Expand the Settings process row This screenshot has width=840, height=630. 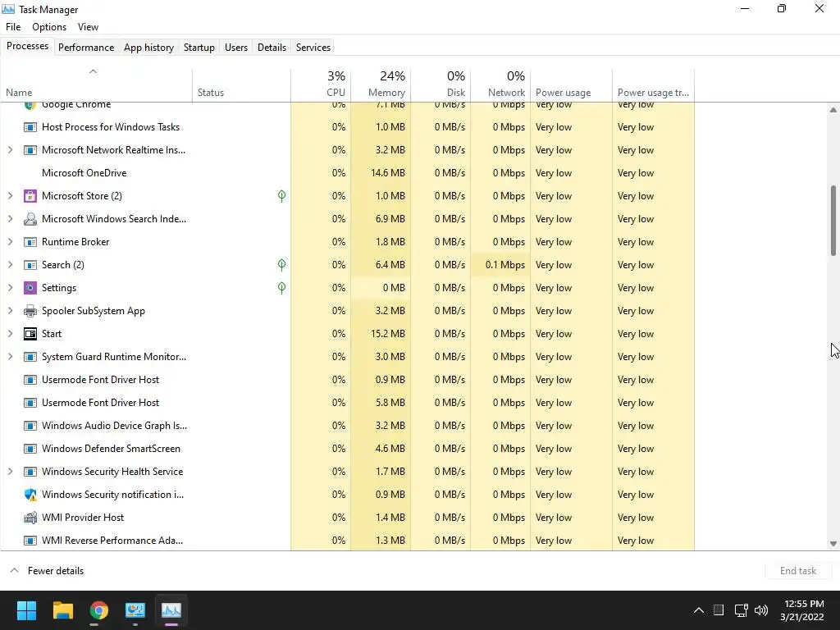pyautogui.click(x=10, y=288)
